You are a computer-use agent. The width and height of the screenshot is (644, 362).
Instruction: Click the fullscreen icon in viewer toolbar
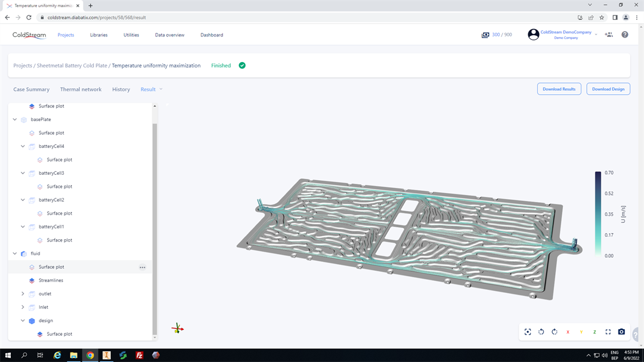coord(608,332)
